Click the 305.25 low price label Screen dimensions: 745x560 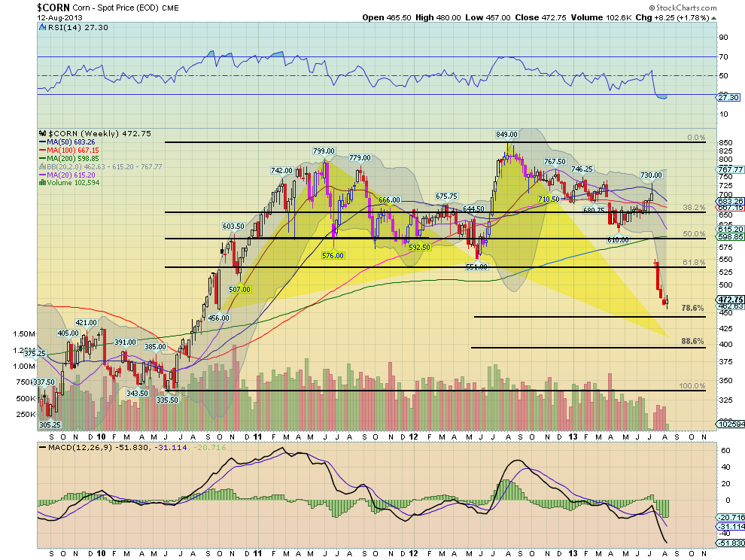pyautogui.click(x=50, y=425)
